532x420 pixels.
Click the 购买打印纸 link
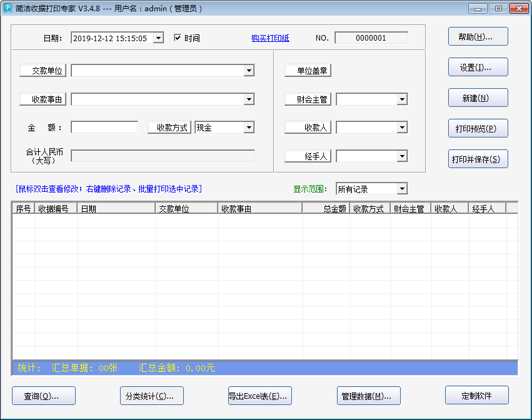pyautogui.click(x=271, y=38)
